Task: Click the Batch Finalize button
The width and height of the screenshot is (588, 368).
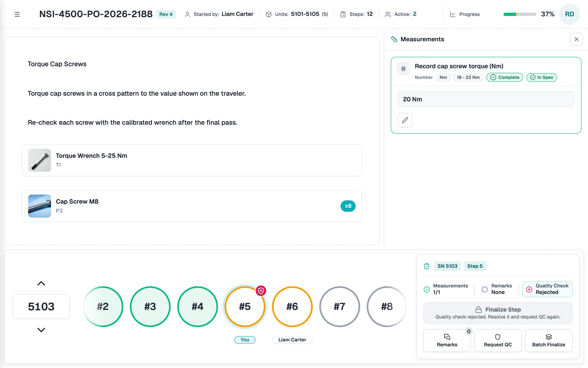Action: pos(549,340)
